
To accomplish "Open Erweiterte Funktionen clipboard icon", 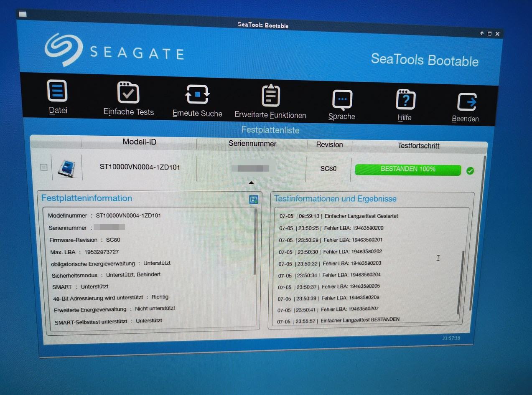I will tap(270, 96).
